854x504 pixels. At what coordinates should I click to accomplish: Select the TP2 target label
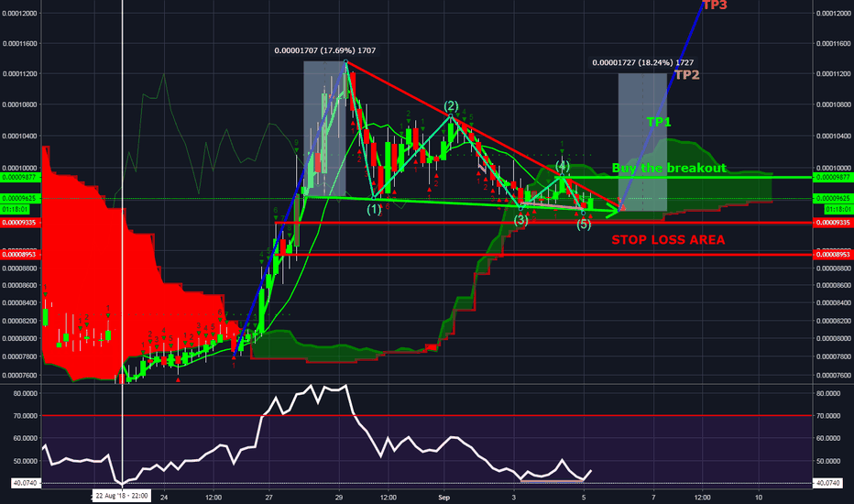pos(687,74)
